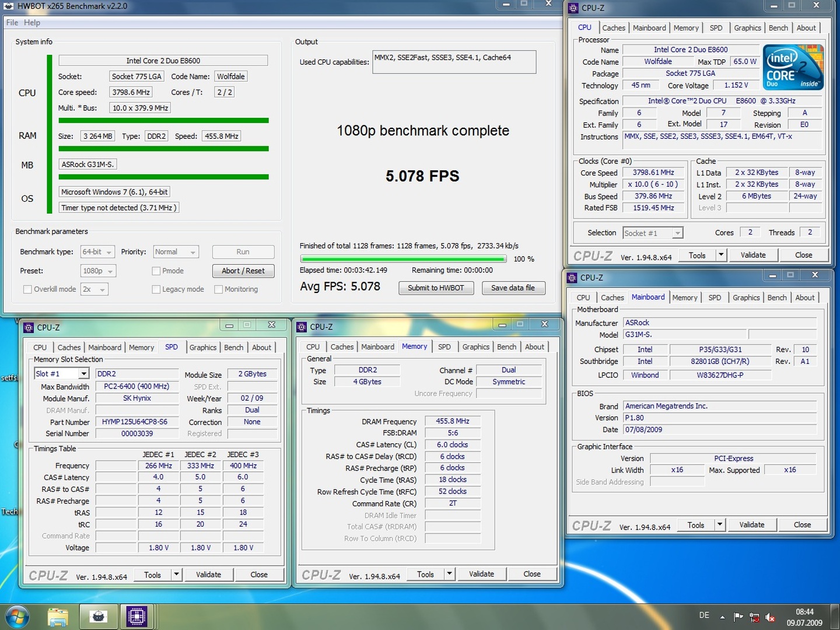Expand Tools arrow in CPU window
Screen dimensions: 840x630
721,255
